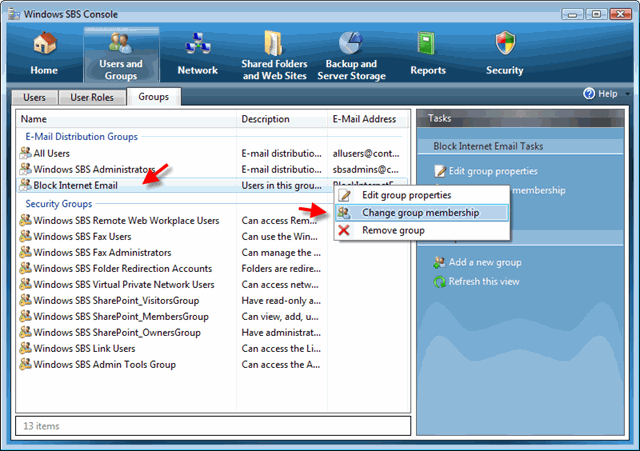The height and width of the screenshot is (451, 640).
Task: Open the Help link
Action: pyautogui.click(x=607, y=93)
